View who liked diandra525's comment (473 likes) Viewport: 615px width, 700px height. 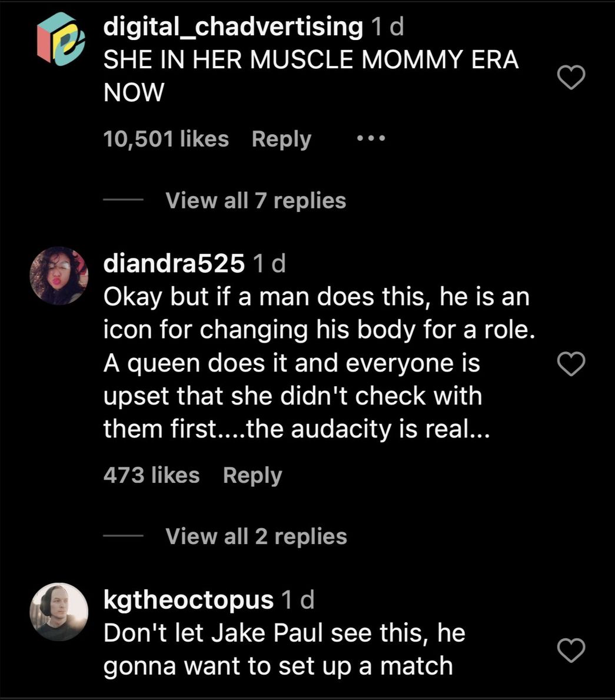pyautogui.click(x=150, y=475)
